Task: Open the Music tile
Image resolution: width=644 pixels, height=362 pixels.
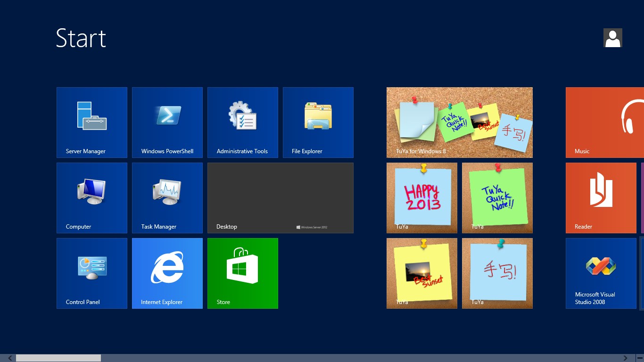Action: coord(605,123)
